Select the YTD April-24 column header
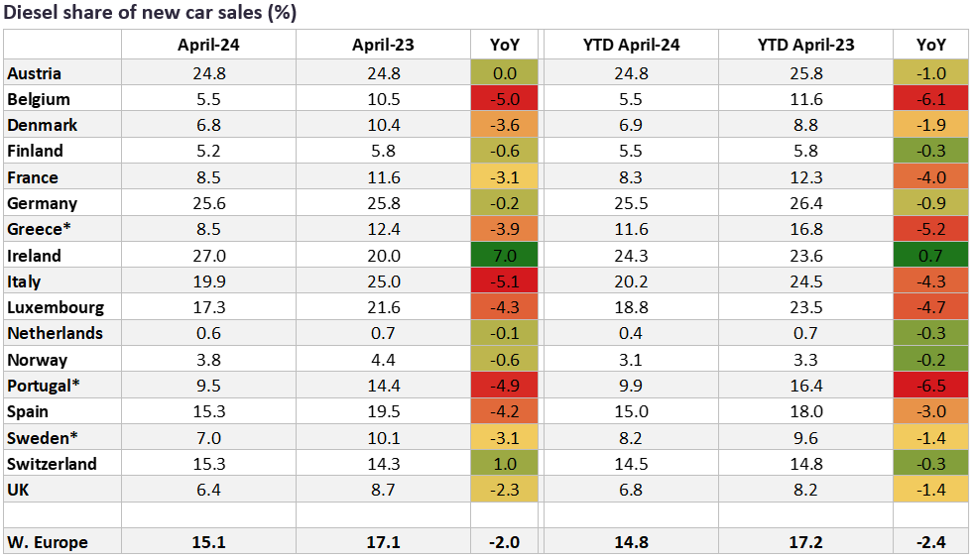Screen dimensions: 974x560 pos(631,45)
